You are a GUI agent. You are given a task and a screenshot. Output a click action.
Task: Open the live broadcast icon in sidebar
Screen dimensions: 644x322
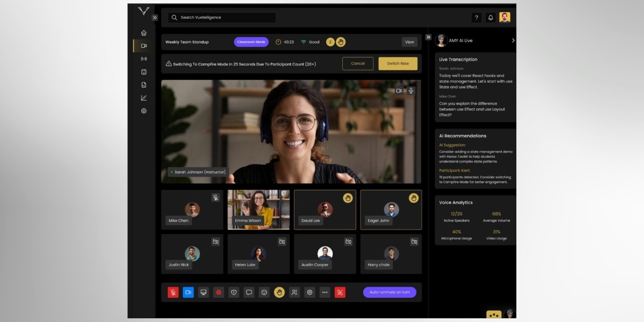(143, 59)
